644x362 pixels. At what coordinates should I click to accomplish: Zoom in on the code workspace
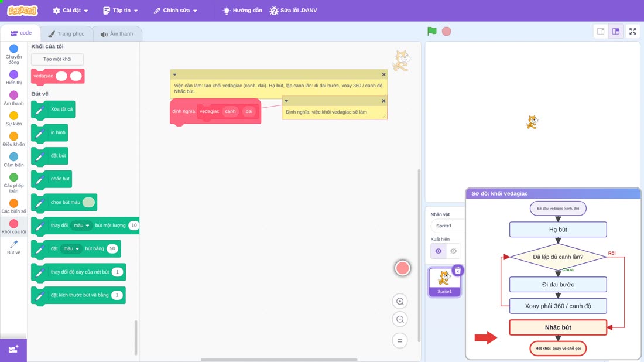coord(400,302)
